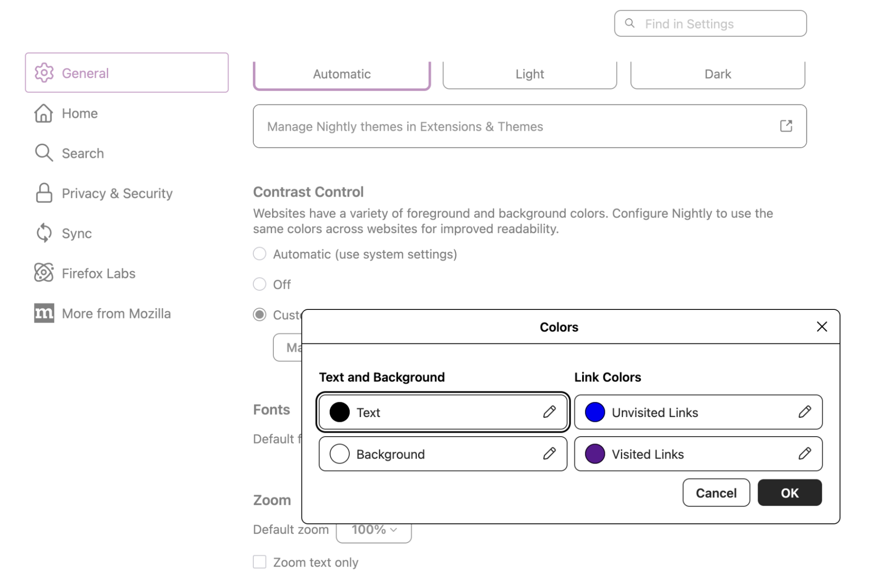Viewport: 893px width, 588px height.
Task: Switch to the Dark theme
Action: (717, 74)
